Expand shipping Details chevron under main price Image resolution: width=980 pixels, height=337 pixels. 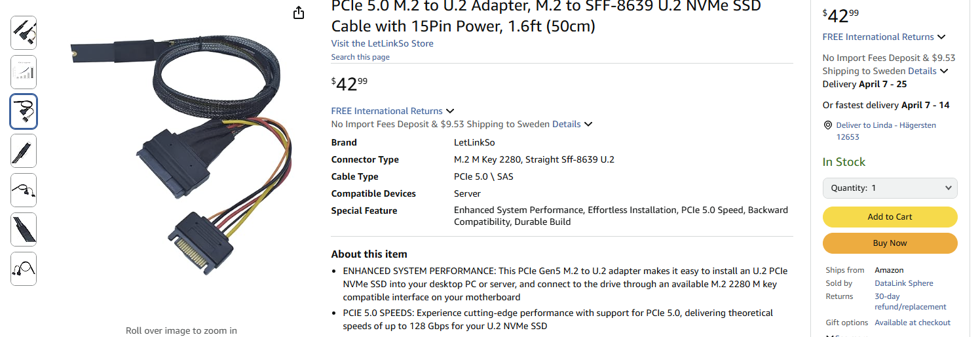click(x=588, y=125)
